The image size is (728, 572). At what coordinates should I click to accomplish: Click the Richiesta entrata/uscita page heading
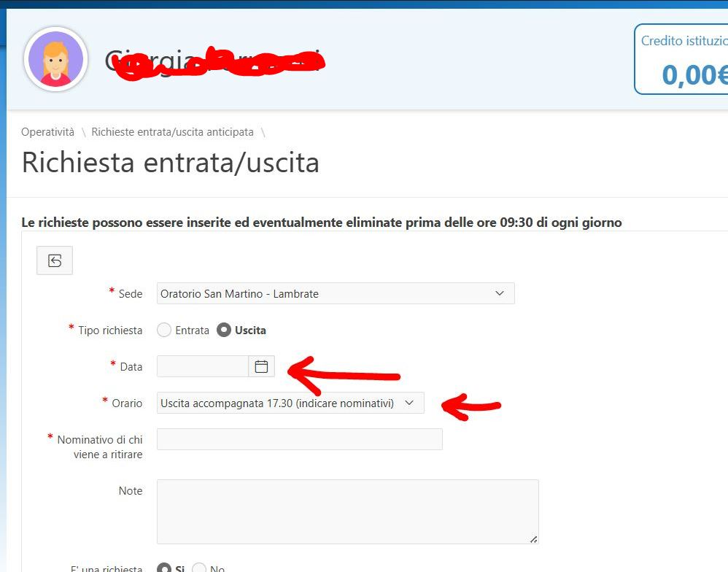tap(171, 162)
